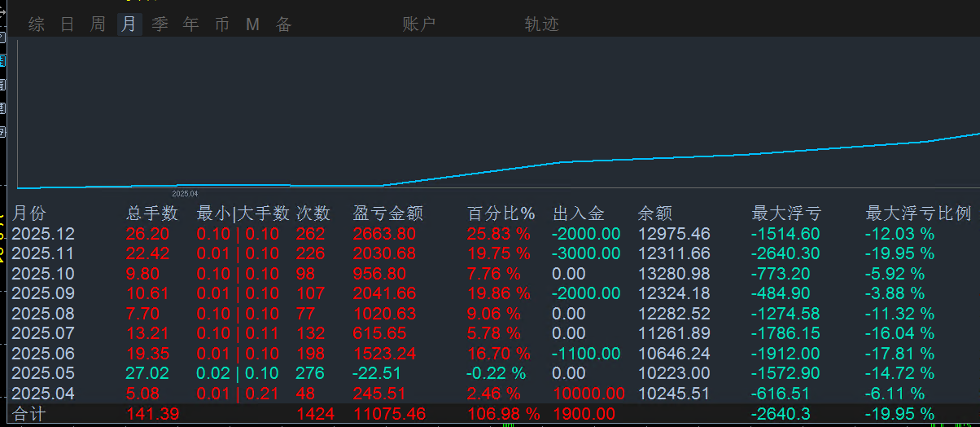Click profit amount 1020.63 for 2025.08
Viewport: 980px width, 427px height.
pos(384,314)
